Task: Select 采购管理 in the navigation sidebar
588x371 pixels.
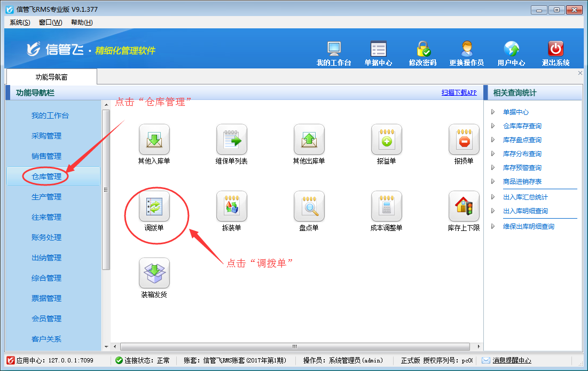Action: point(46,136)
